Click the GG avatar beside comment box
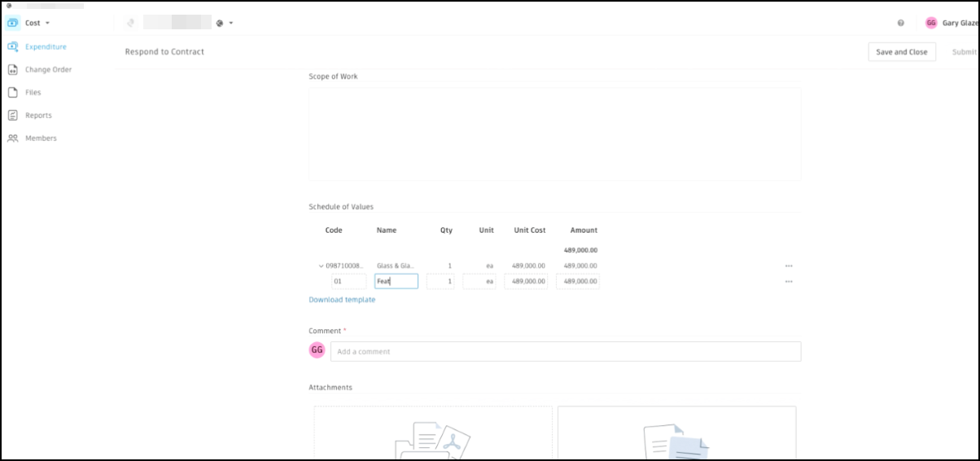The height and width of the screenshot is (461, 980). tap(317, 349)
